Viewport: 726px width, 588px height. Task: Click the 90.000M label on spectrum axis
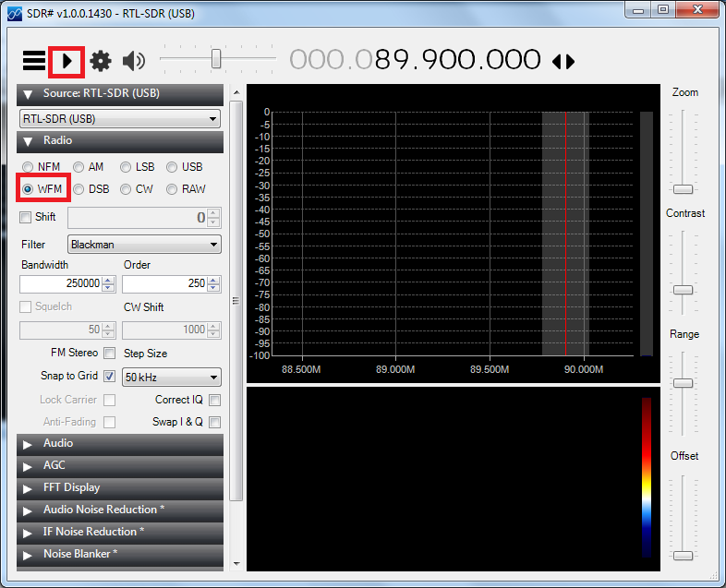(584, 369)
